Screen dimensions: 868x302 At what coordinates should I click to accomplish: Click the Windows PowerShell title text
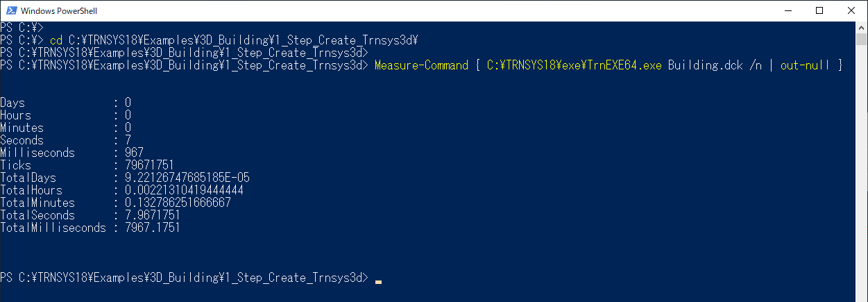point(58,12)
